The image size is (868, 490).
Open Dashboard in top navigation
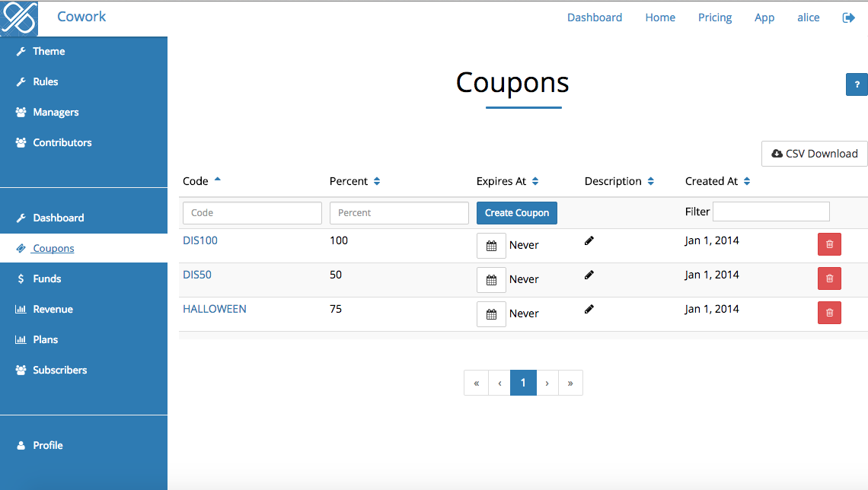coord(595,17)
